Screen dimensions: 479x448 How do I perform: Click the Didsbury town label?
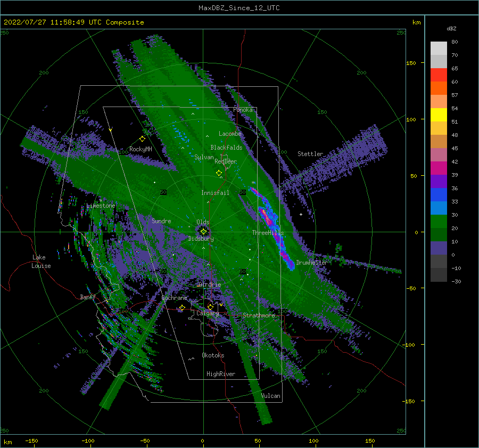201,239
